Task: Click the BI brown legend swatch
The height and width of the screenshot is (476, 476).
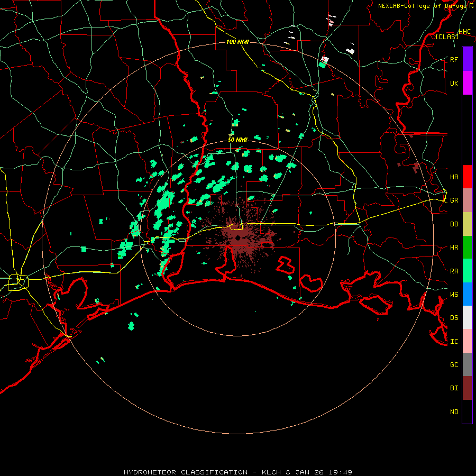Action: (x=467, y=388)
